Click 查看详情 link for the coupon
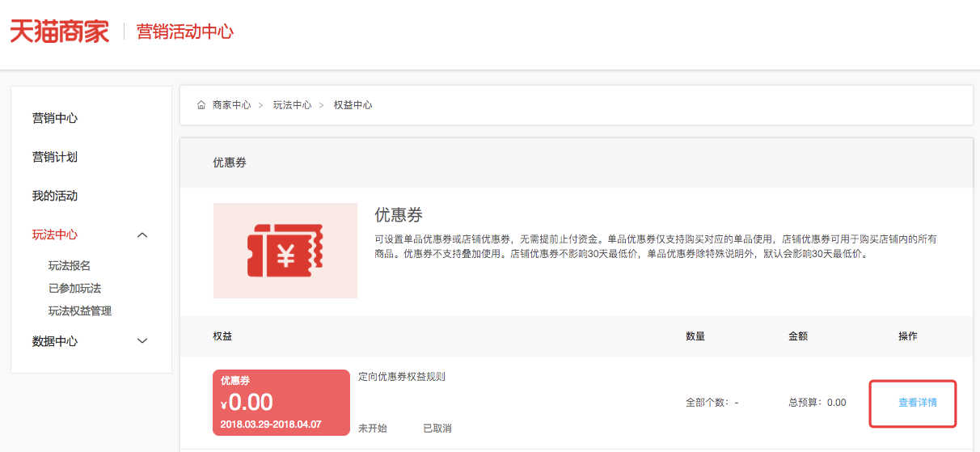Screen dimensions: 980x452 (x=917, y=403)
